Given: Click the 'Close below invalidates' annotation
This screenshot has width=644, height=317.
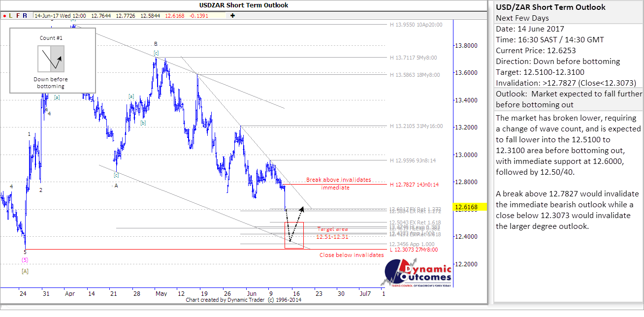Looking at the screenshot, I should point(352,255).
